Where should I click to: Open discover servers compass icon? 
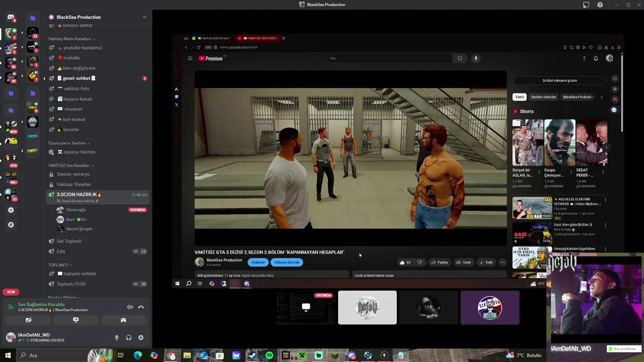(11, 225)
